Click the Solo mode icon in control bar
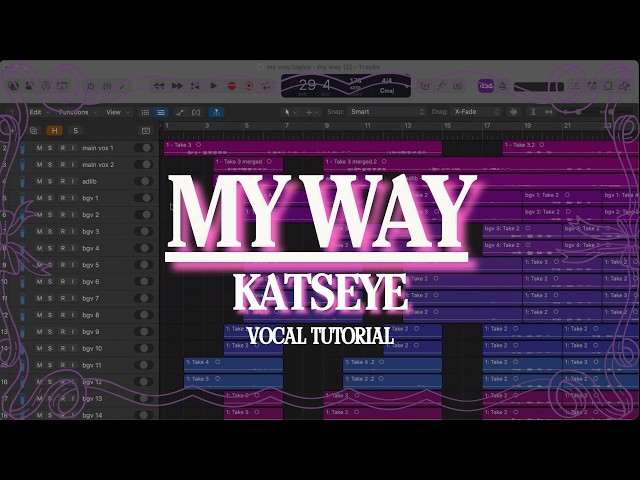Viewport: 640px width, 480px height. (x=458, y=86)
